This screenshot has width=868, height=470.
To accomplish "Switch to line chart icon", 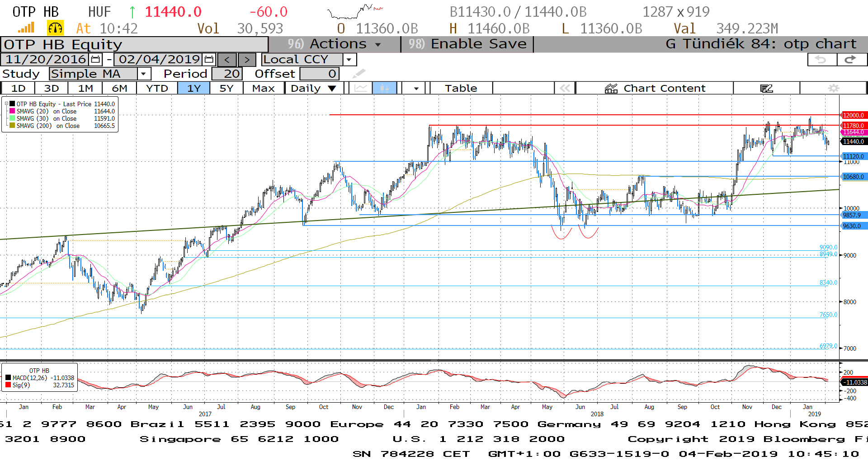I will 360,88.
